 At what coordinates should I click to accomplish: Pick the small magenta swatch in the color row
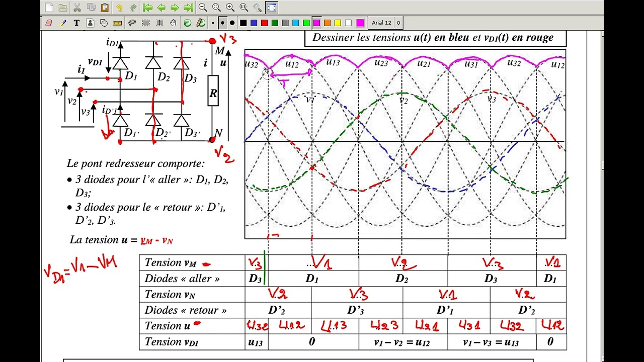click(x=316, y=23)
